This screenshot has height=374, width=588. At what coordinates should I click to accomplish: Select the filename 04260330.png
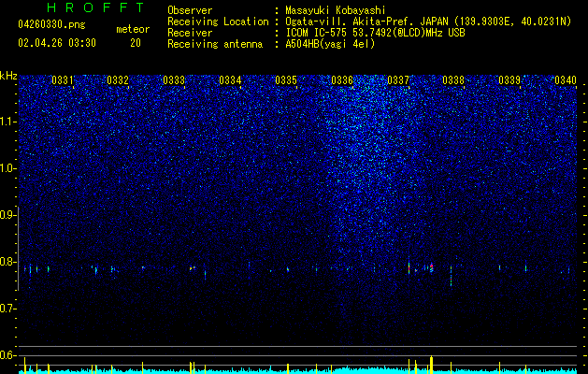point(51,24)
